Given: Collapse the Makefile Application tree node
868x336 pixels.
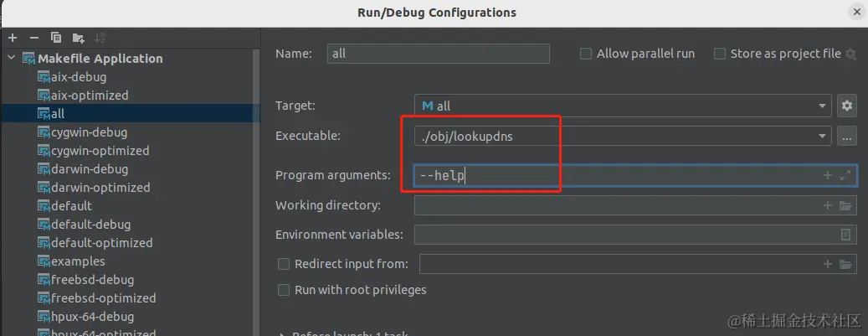Looking at the screenshot, I should (12, 58).
